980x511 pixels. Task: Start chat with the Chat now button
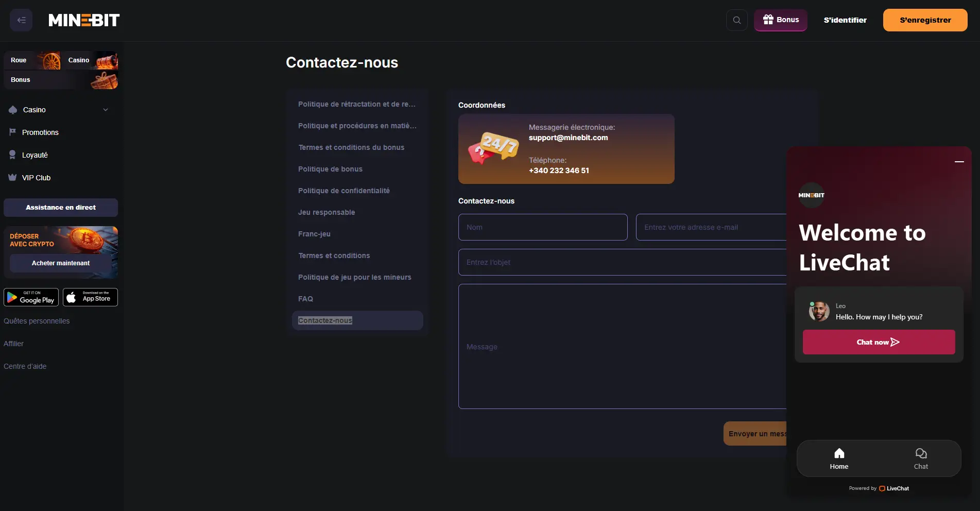point(878,342)
